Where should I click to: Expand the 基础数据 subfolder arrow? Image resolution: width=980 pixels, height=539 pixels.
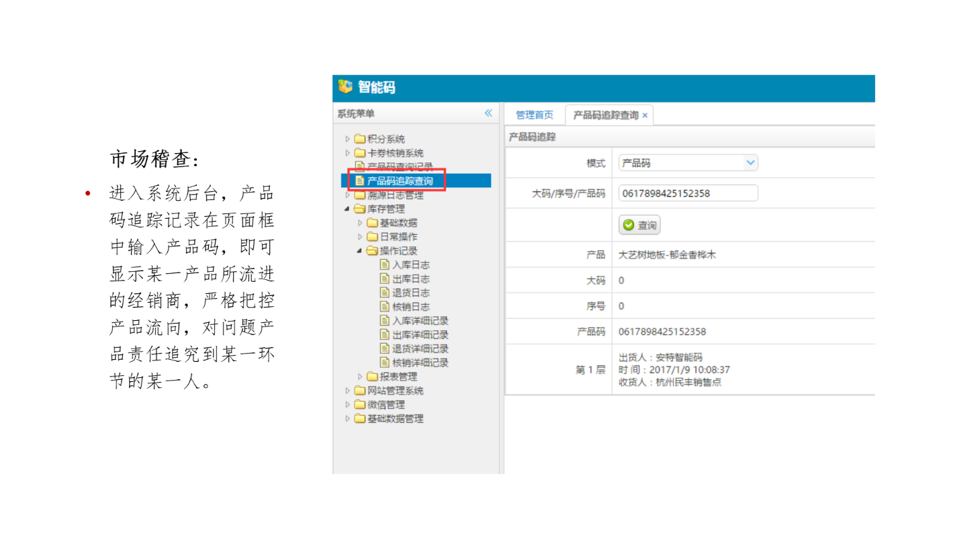coord(361,223)
